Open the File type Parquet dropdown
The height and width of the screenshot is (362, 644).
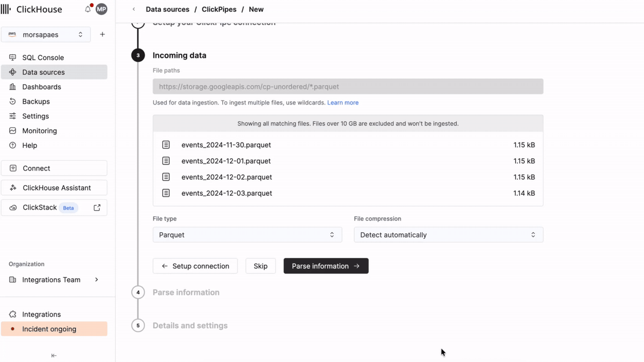tap(247, 235)
